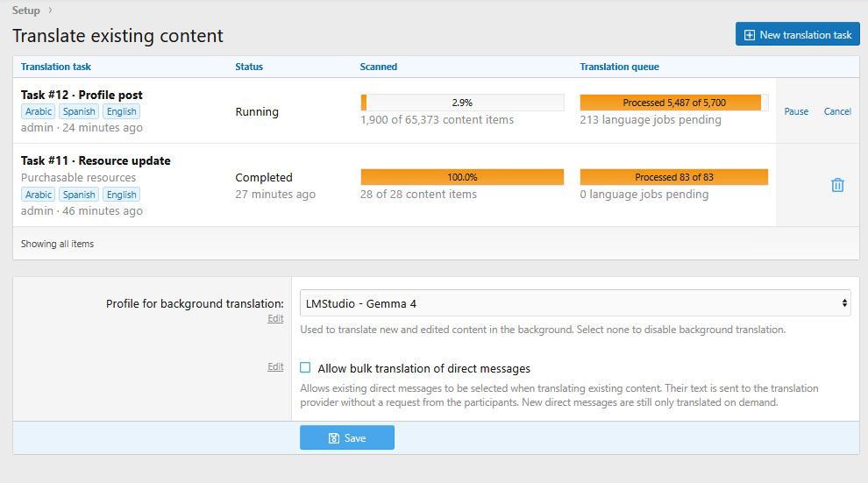
Task: Click the LMStudio - Gemma 4 dropdown arrows
Action: pos(844,303)
